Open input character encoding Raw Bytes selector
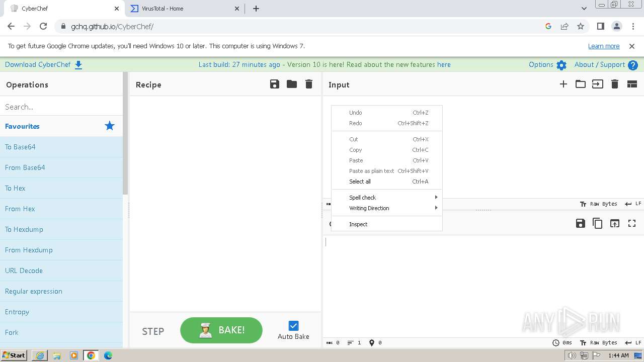Image resolution: width=644 pixels, height=362 pixels. pos(599,204)
